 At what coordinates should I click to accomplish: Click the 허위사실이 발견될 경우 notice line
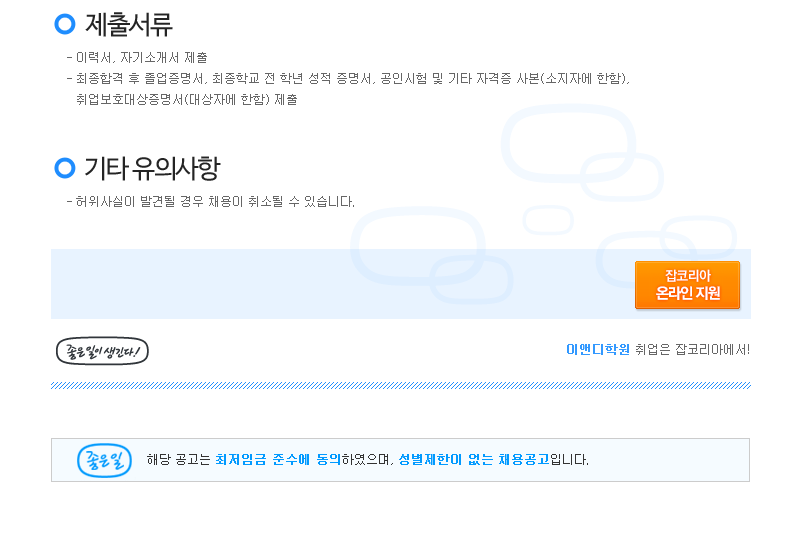210,201
